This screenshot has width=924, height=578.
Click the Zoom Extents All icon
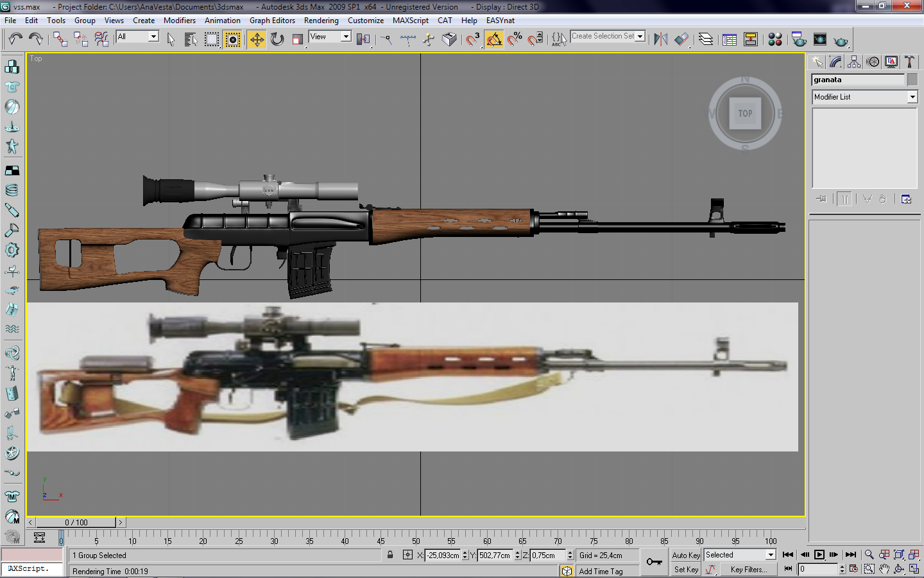[x=914, y=554]
